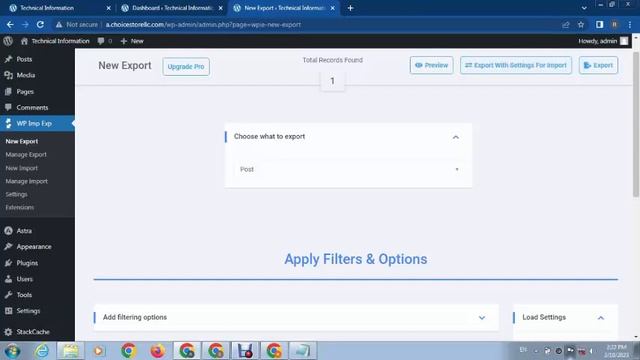Open Manage Export submenu item
Image resolution: width=640 pixels, height=360 pixels.
(26, 155)
